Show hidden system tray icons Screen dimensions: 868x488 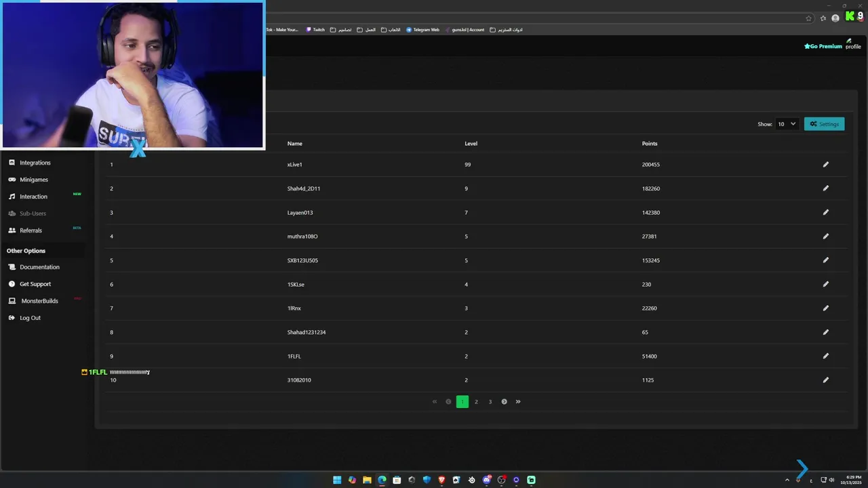pos(787,480)
